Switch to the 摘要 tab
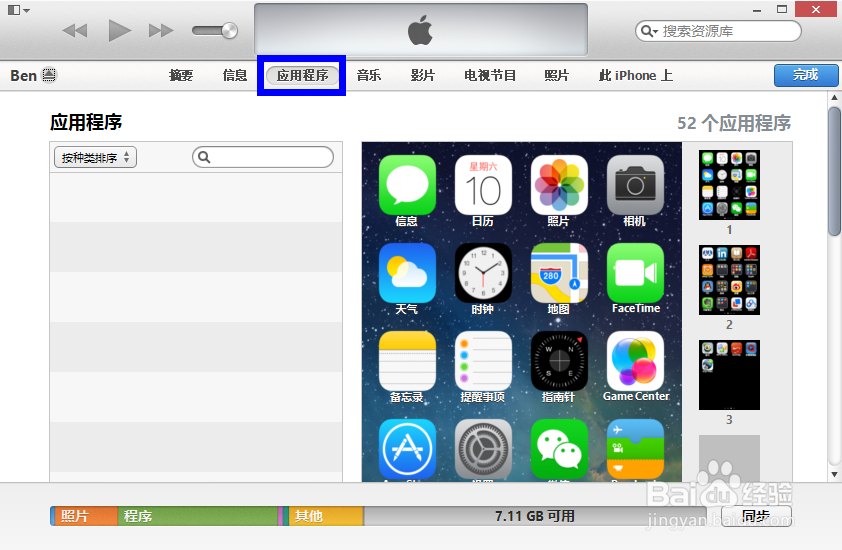 (181, 75)
